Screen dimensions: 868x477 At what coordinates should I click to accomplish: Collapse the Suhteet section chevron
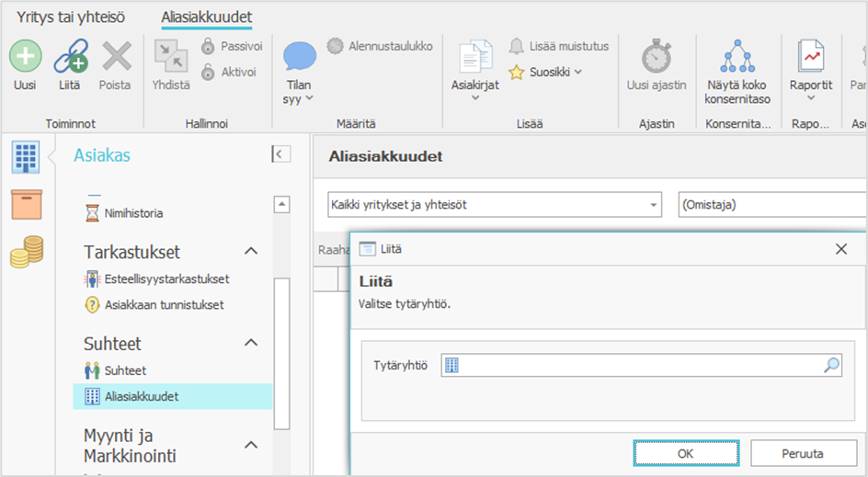250,343
